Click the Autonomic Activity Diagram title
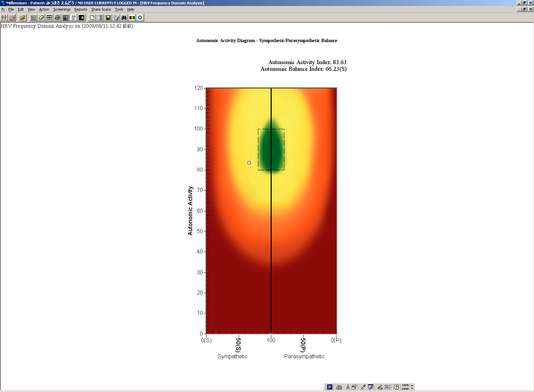Image resolution: width=534 pixels, height=392 pixels. pyautogui.click(x=267, y=40)
